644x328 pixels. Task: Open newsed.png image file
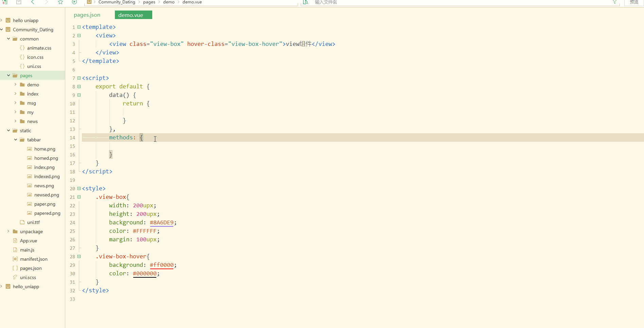point(47,195)
